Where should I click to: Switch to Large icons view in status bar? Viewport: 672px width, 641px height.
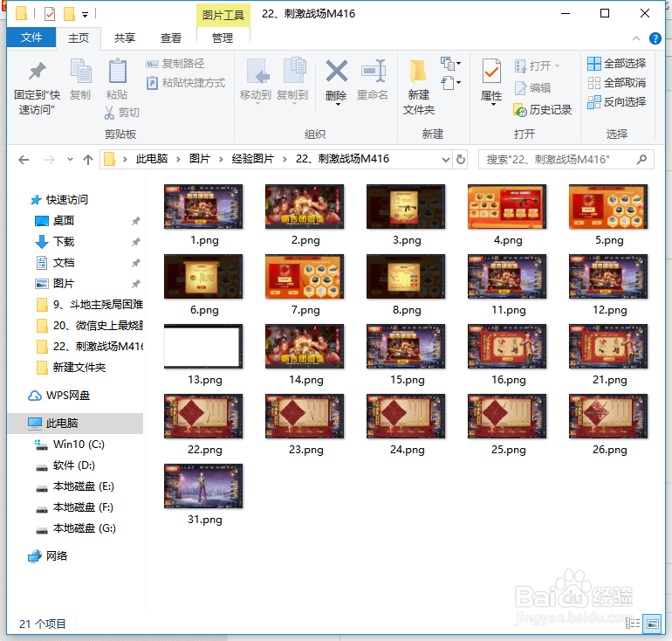(653, 624)
